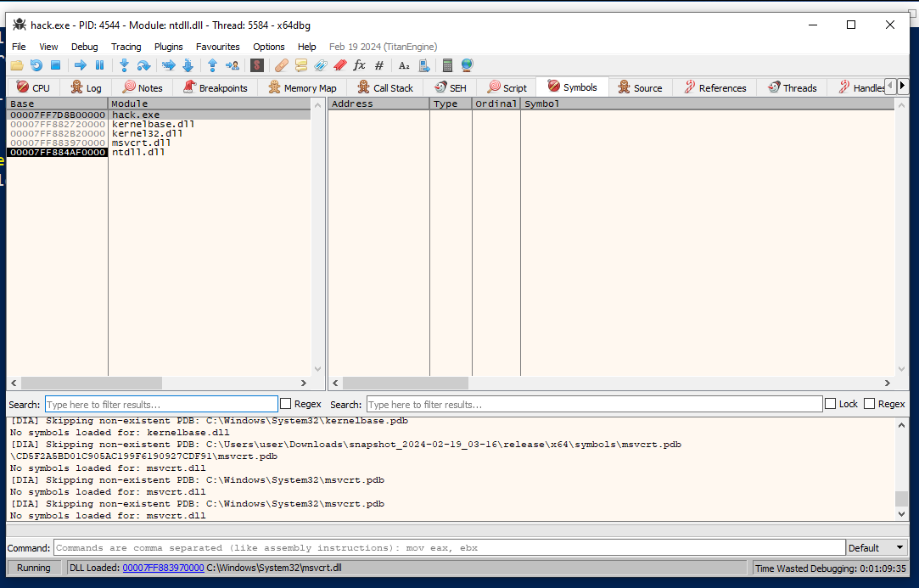The height and width of the screenshot is (588, 919).
Task: Switch to the CPU tab
Action: point(33,87)
